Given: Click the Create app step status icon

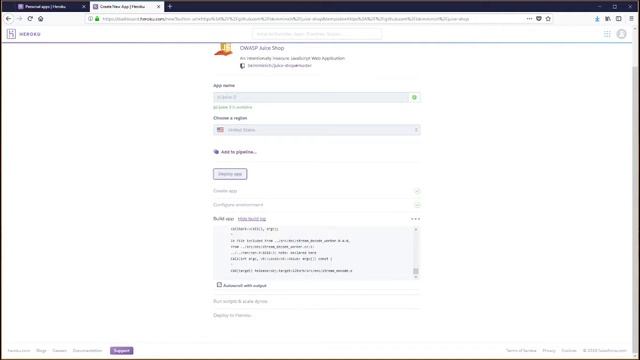Looking at the screenshot, I should (x=417, y=191).
